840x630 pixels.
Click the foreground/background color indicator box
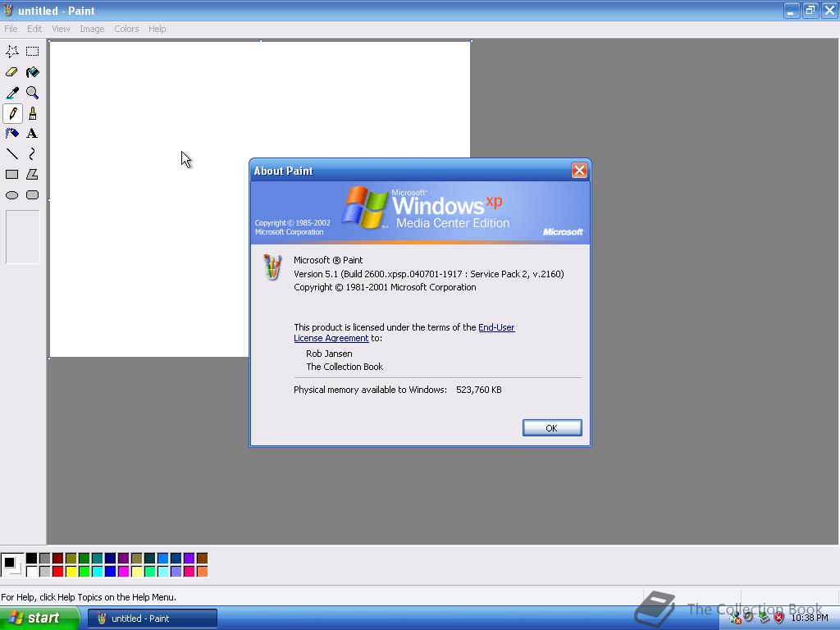tap(12, 565)
